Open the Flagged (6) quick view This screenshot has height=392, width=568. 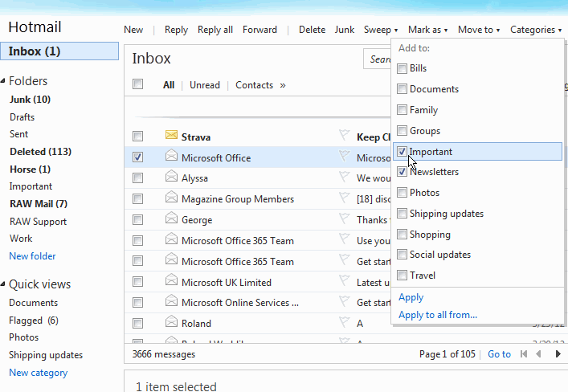coord(33,321)
